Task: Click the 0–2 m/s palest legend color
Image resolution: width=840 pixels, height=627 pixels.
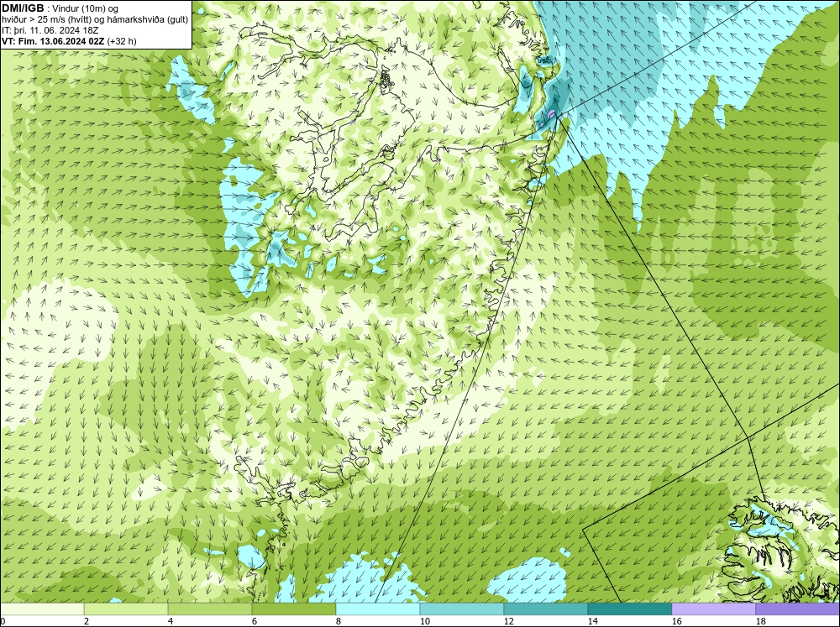Action: click(x=42, y=609)
